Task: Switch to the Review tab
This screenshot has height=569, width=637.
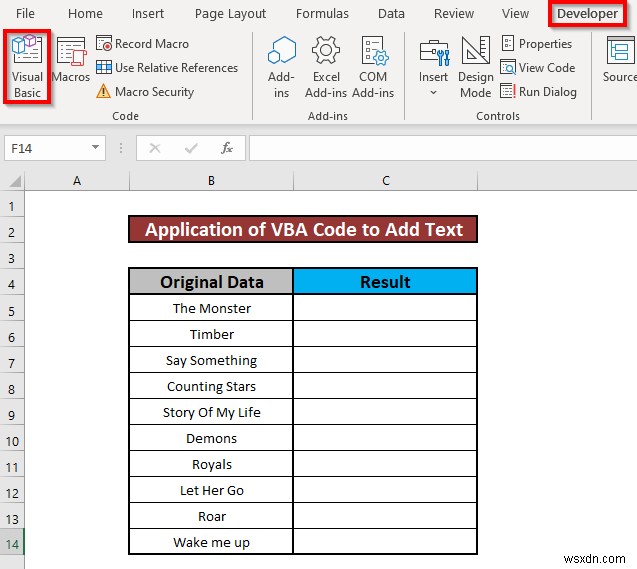Action: (x=454, y=14)
